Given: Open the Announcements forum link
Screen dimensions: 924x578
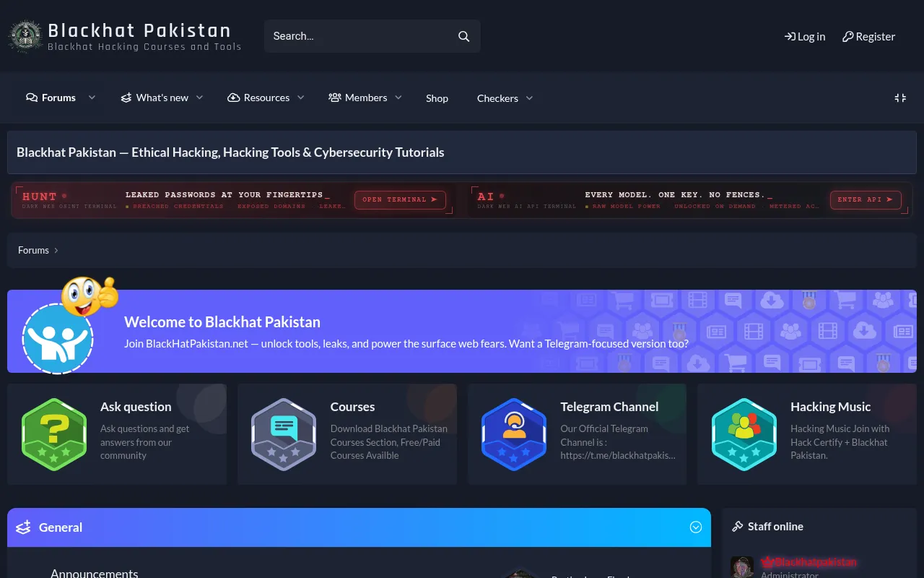Looking at the screenshot, I should 95,573.
